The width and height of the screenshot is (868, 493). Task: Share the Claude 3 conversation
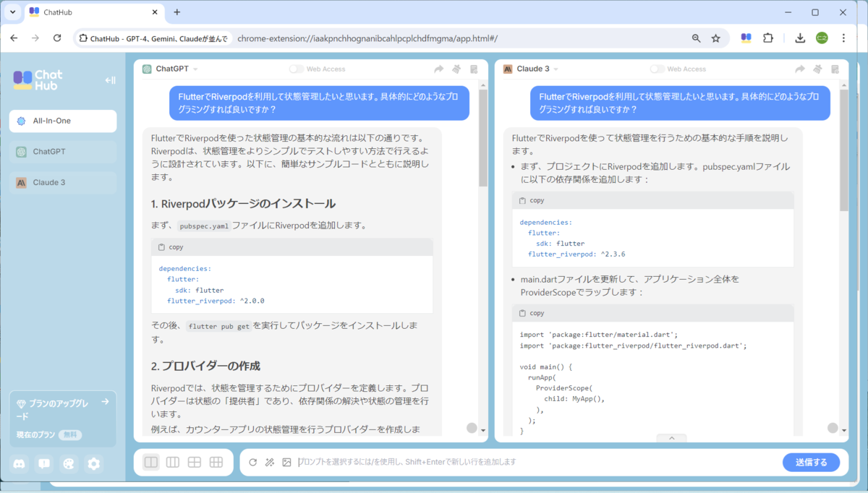pyautogui.click(x=799, y=69)
